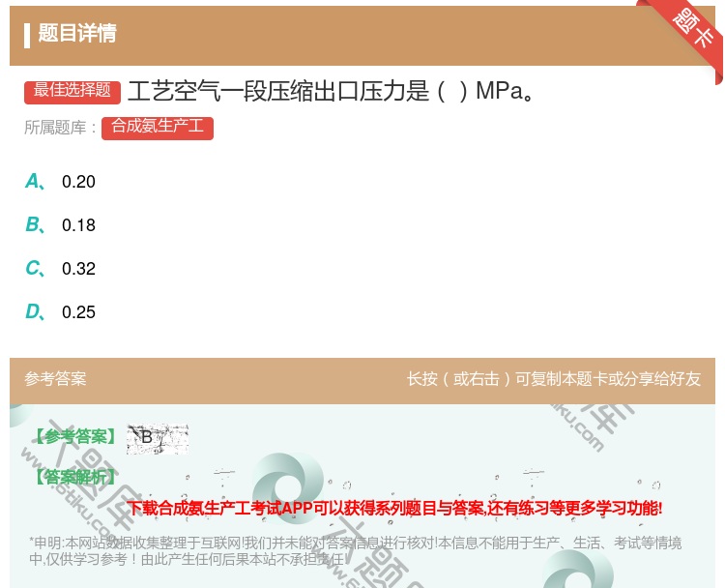Select option B 0.18
The image size is (725, 588).
click(60, 224)
